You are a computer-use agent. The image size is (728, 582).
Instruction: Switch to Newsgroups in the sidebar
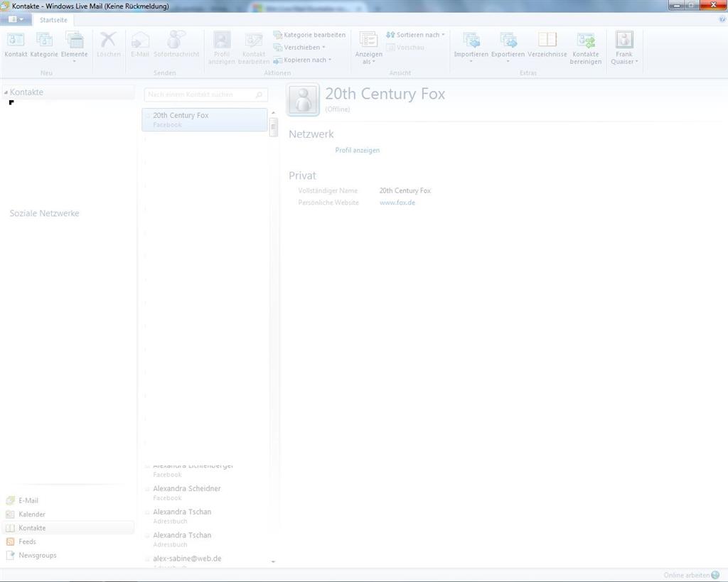[38, 555]
